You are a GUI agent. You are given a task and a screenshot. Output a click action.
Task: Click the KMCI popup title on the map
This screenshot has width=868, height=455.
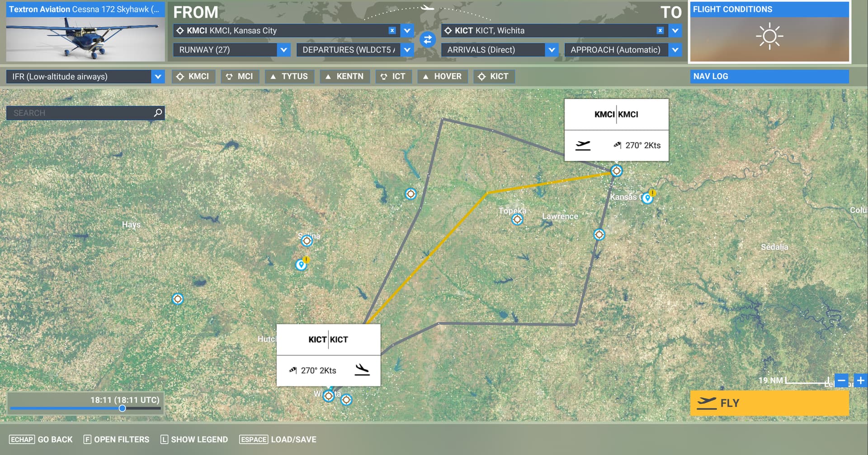(616, 114)
